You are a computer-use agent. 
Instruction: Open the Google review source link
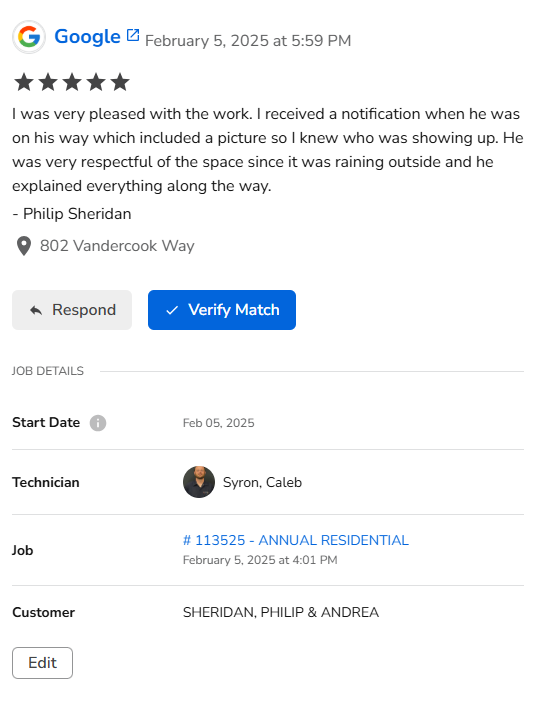(87, 37)
